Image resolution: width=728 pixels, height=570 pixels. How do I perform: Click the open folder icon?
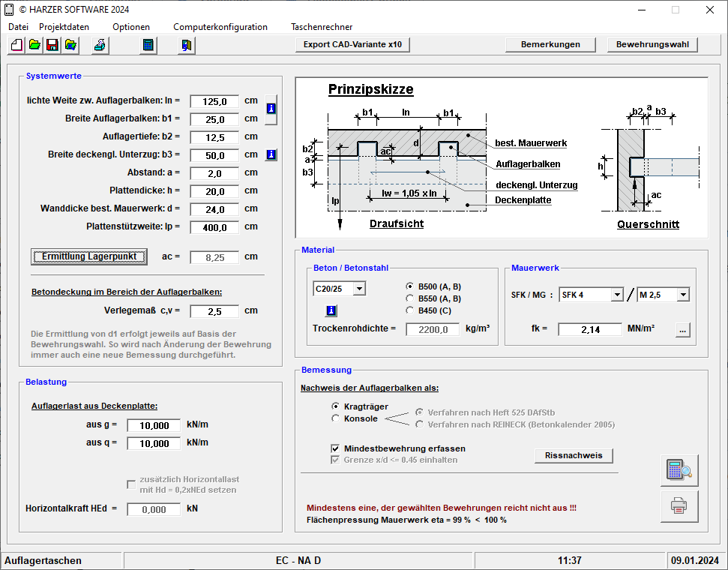(x=34, y=45)
